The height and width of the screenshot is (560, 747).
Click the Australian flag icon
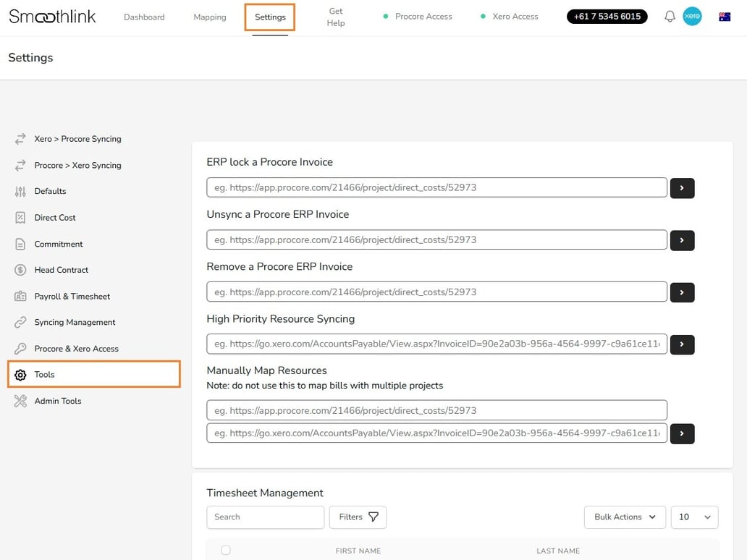click(724, 15)
